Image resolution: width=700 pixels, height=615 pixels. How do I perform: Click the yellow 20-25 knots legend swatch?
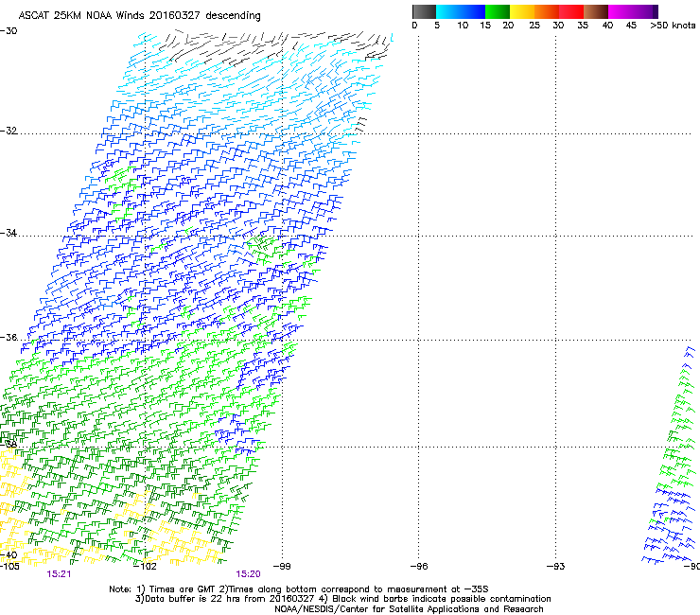522,11
